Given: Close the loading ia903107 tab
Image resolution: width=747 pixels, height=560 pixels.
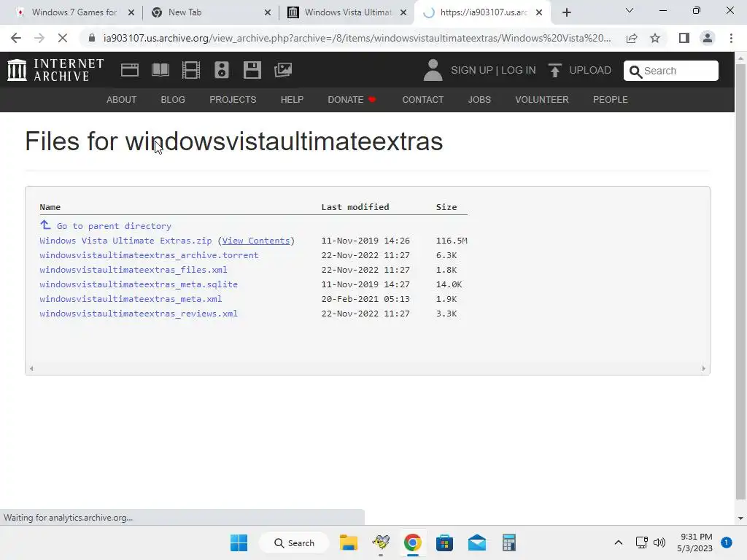Looking at the screenshot, I should (539, 12).
